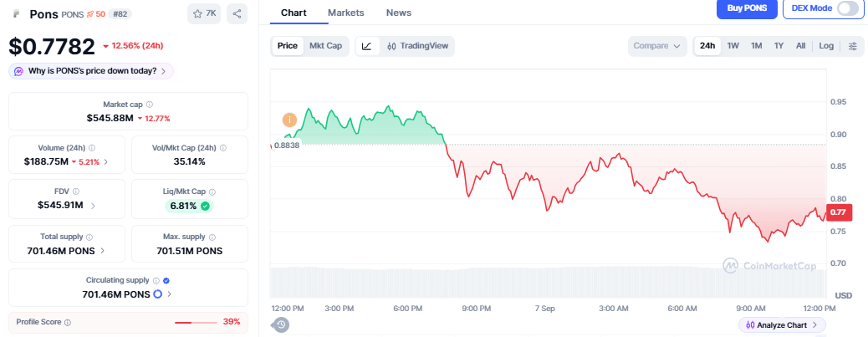The image size is (868, 337).
Task: Click the circular supply progress ring icon
Action: 157,294
